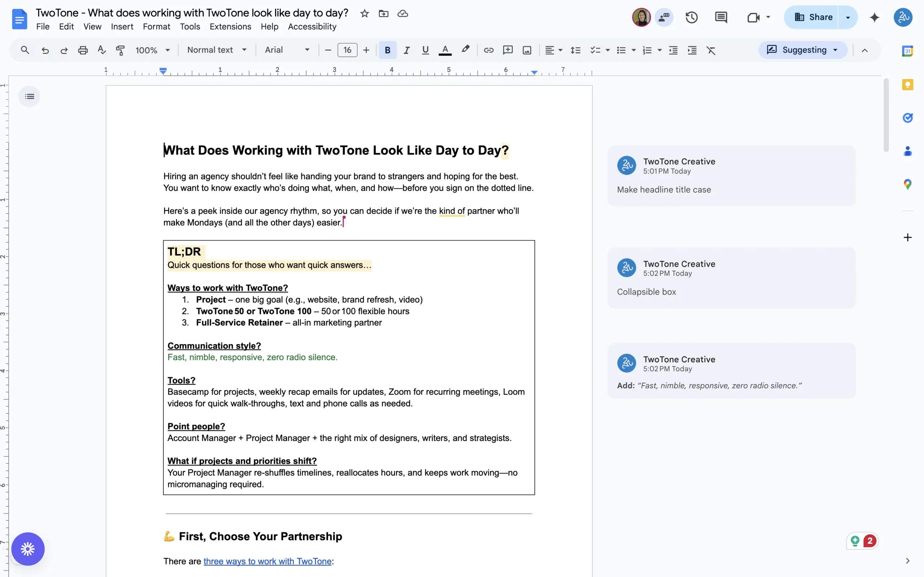This screenshot has width=924, height=577.
Task: Redo the last action
Action: point(64,50)
